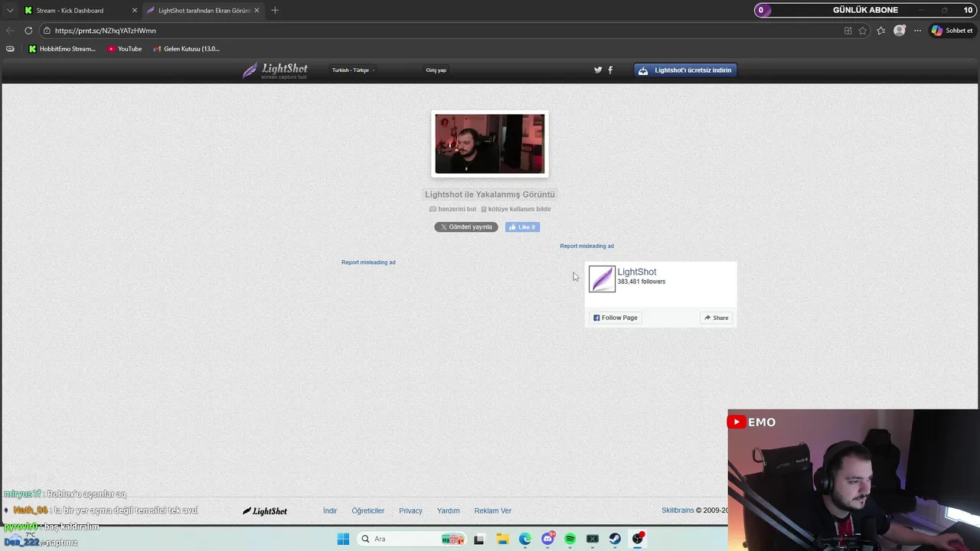This screenshot has width=980, height=551.
Task: Switch to the Stream - Kick Dashboard tab
Action: click(80, 10)
